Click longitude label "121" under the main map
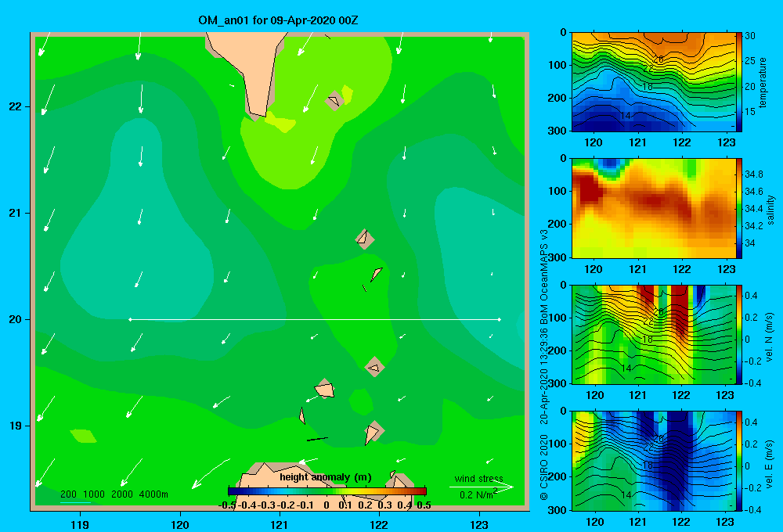Screen dimensions: 783x532 (x=280, y=525)
